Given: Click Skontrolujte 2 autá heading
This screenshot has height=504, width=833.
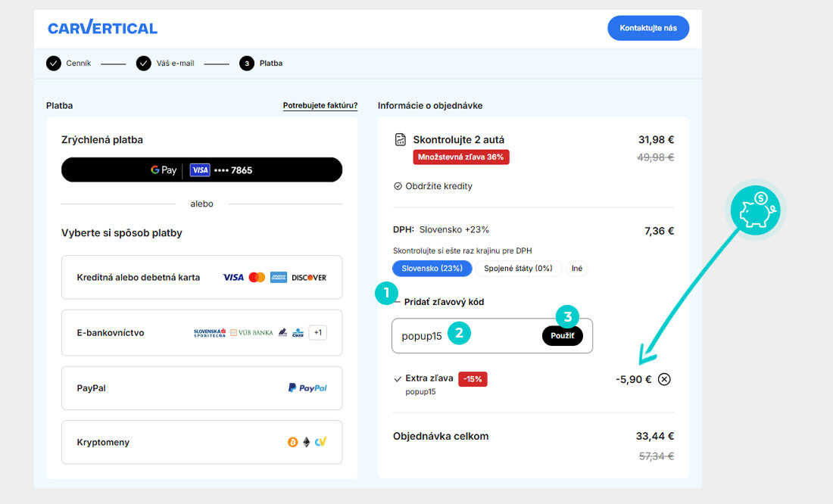Looking at the screenshot, I should point(459,140).
